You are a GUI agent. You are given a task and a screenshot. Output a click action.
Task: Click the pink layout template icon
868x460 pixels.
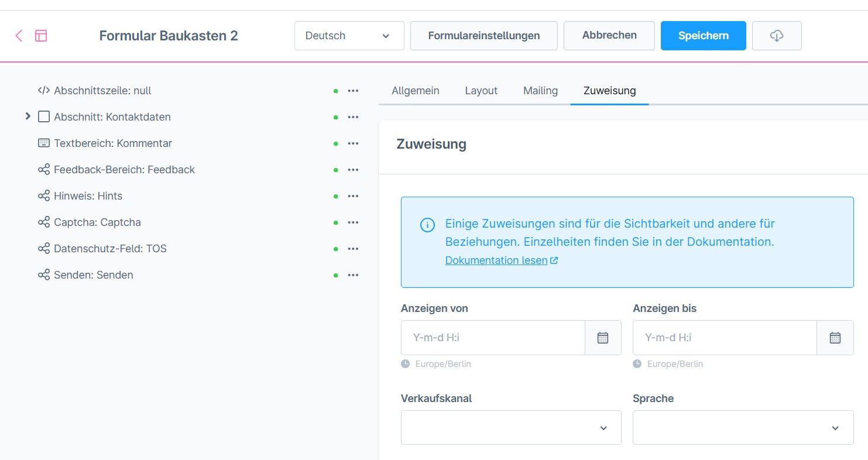[41, 36]
